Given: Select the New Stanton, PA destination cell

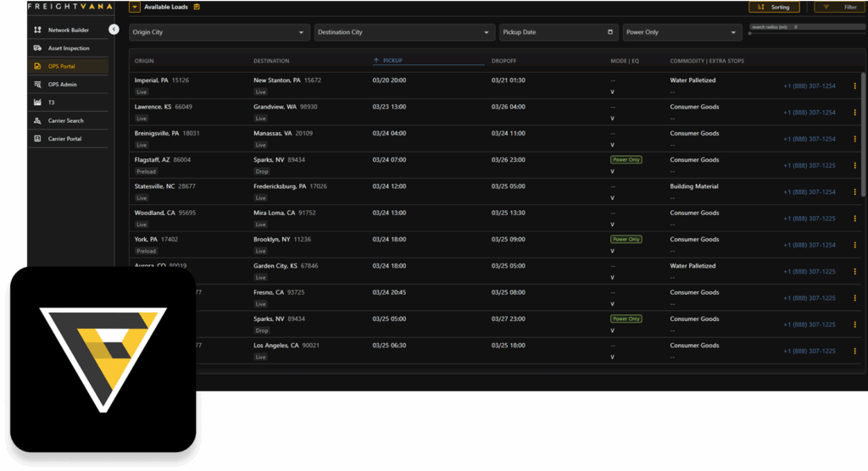Looking at the screenshot, I should (287, 80).
